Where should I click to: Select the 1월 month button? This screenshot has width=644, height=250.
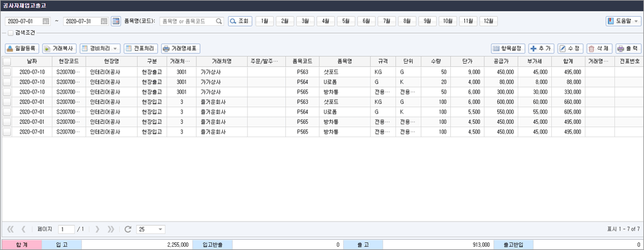tap(265, 21)
